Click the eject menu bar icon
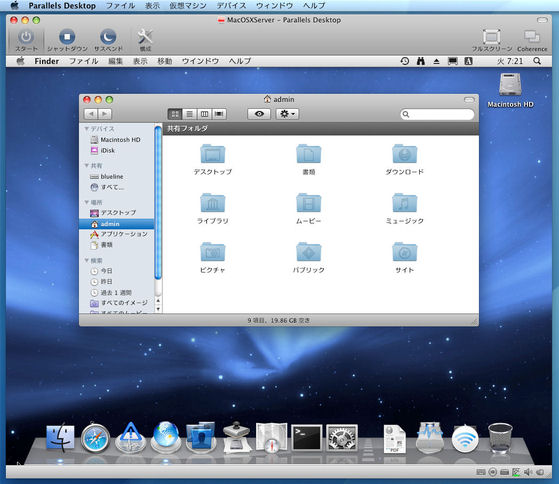Image resolution: width=559 pixels, height=484 pixels. pyautogui.click(x=436, y=61)
